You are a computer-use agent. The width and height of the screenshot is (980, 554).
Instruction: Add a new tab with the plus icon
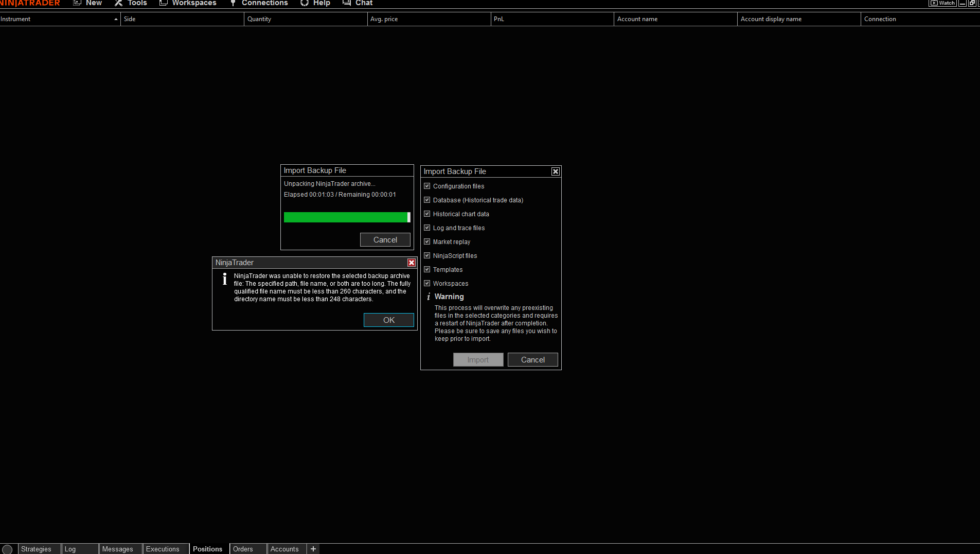coord(313,549)
